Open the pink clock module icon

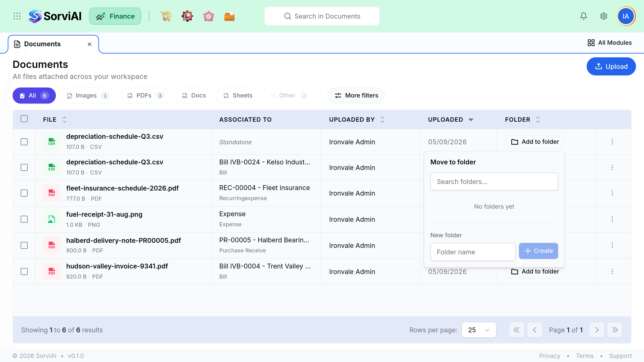(208, 16)
